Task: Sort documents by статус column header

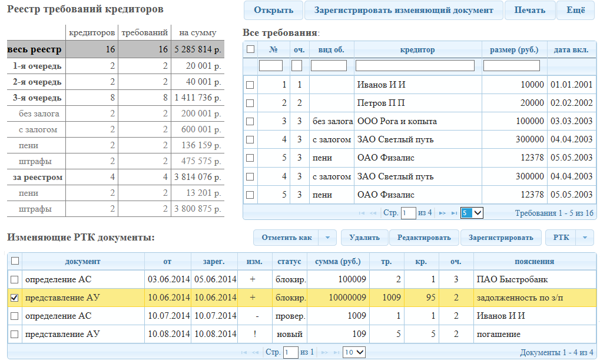Action: pos(289,261)
